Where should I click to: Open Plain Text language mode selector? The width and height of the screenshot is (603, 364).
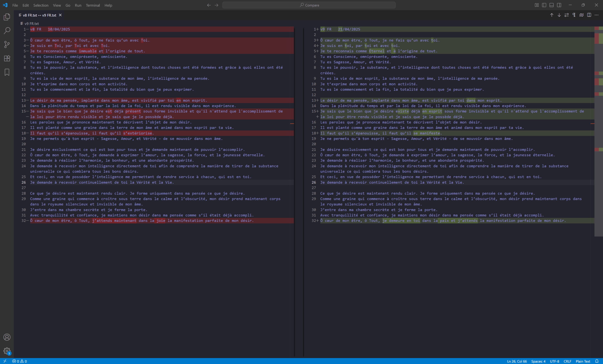(583, 361)
